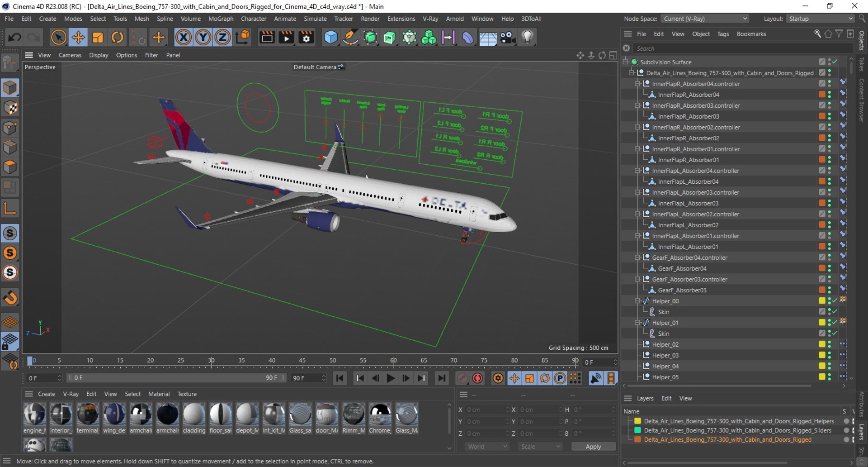Screen dimensions: 868x467
Task: Go to start of animation
Action: point(340,378)
